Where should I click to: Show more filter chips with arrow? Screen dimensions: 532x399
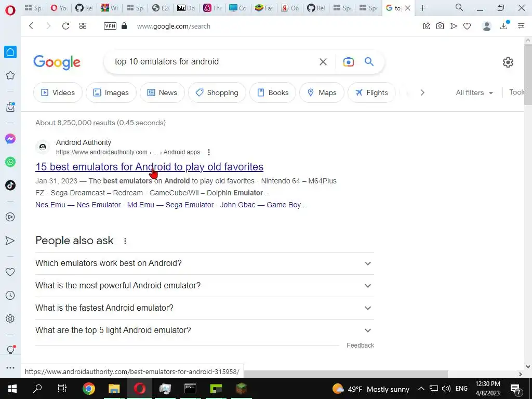tap(422, 92)
